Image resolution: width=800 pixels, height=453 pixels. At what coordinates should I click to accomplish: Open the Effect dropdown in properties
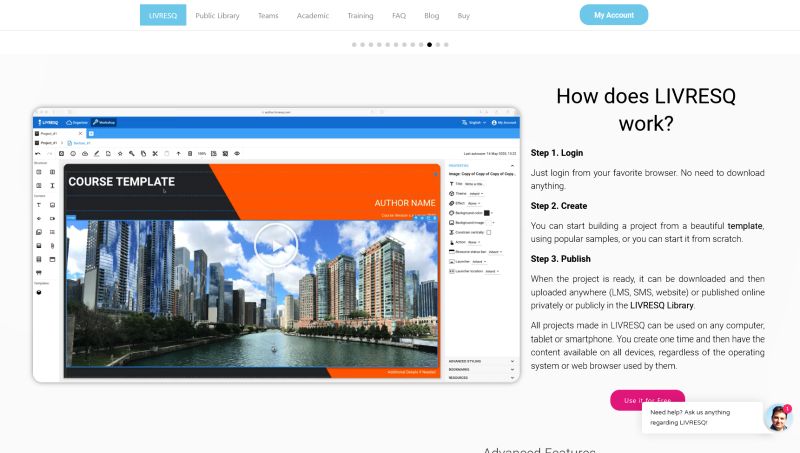pyautogui.click(x=475, y=203)
